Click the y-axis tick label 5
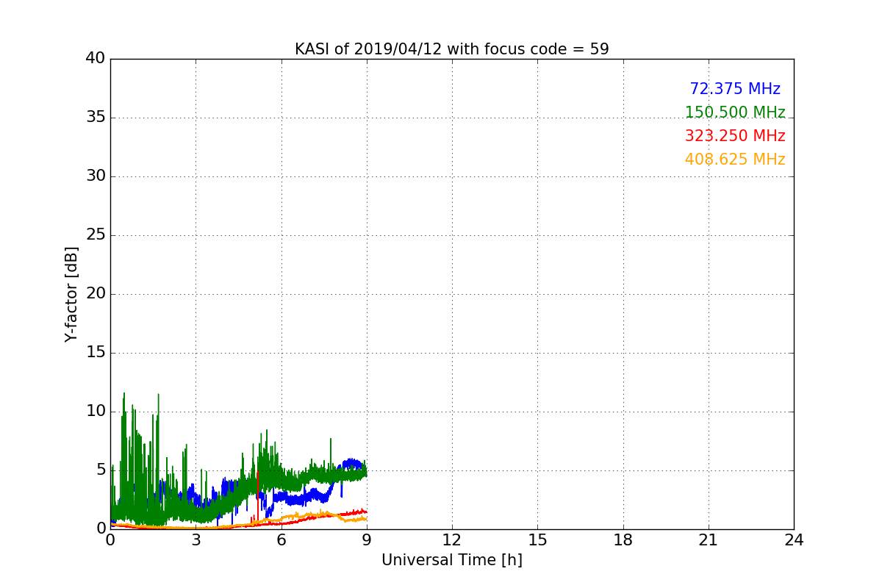 click(101, 470)
